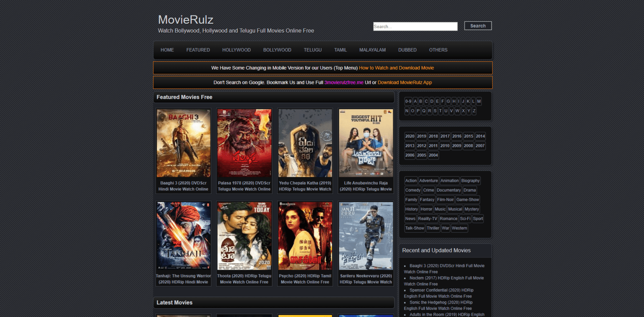
Task: Open the Tanhaji poster thumbnail
Action: [x=184, y=236]
